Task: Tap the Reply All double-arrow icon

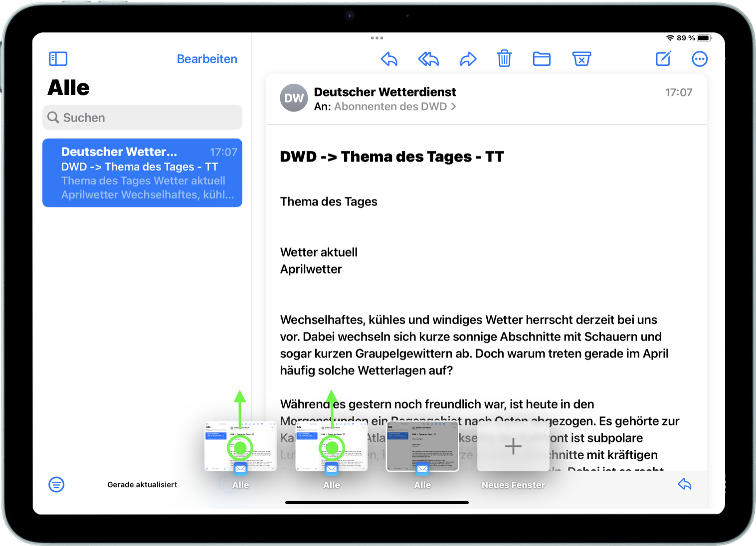Action: pos(428,59)
